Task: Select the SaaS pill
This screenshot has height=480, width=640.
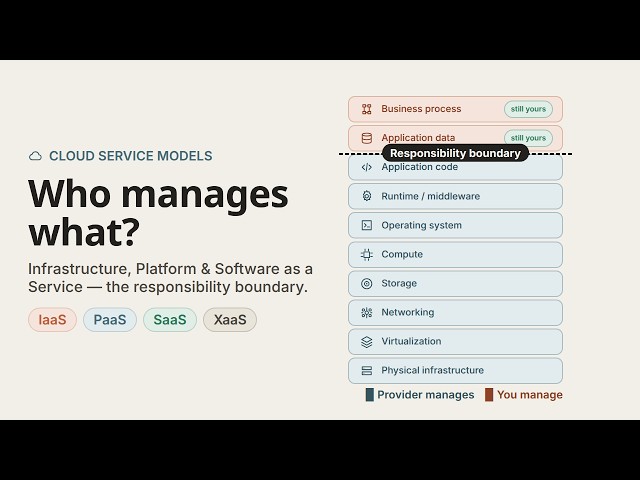Action: point(170,320)
